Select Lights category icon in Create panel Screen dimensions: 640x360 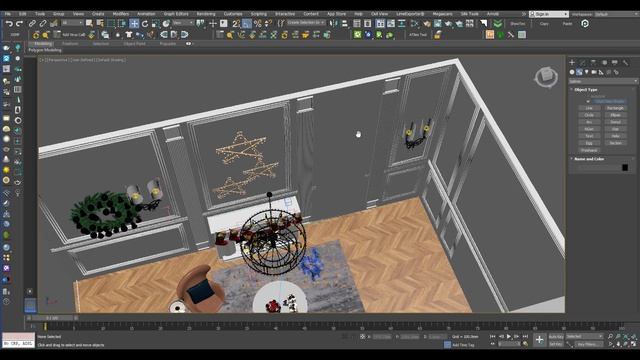tap(587, 72)
